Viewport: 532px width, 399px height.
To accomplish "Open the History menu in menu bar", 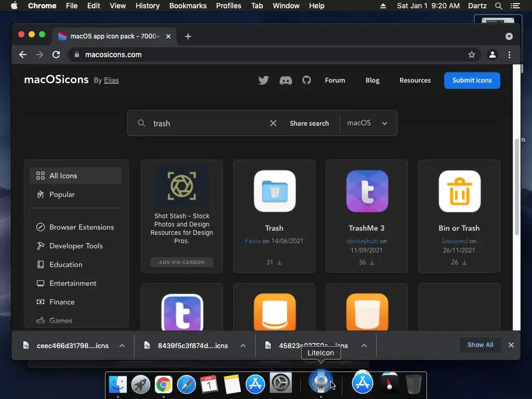I will pyautogui.click(x=148, y=6).
